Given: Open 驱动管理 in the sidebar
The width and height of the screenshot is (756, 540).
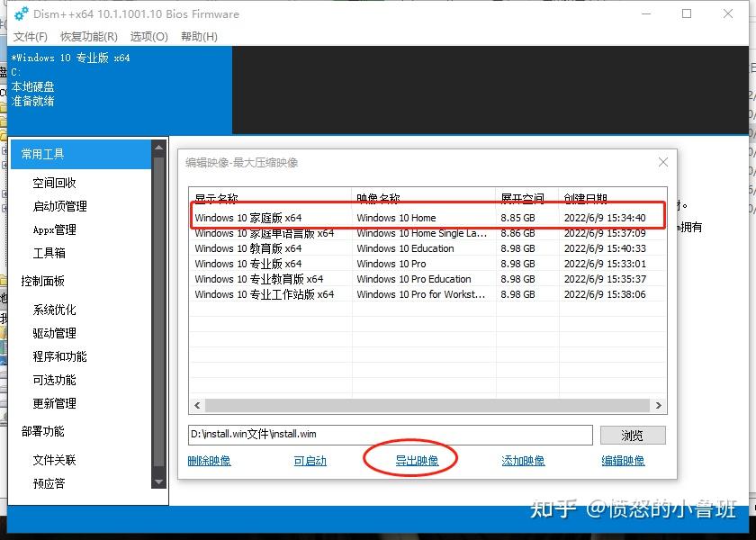Looking at the screenshot, I should click(x=55, y=333).
